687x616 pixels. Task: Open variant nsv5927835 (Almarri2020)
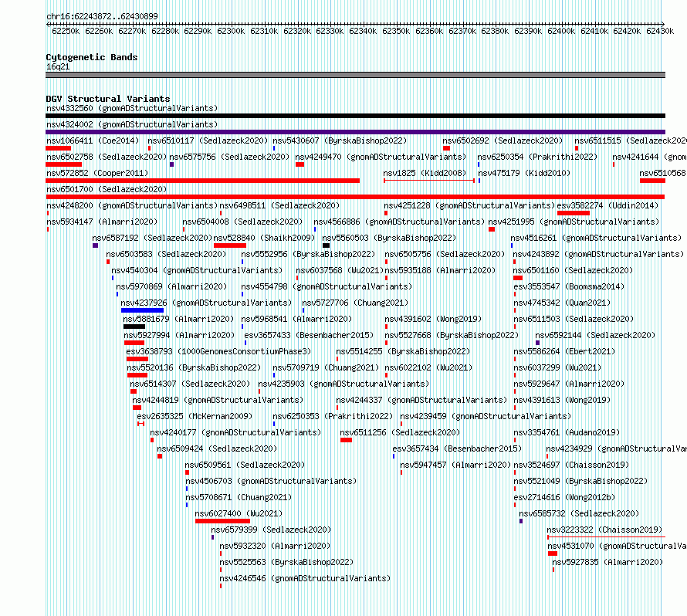pos(607,562)
